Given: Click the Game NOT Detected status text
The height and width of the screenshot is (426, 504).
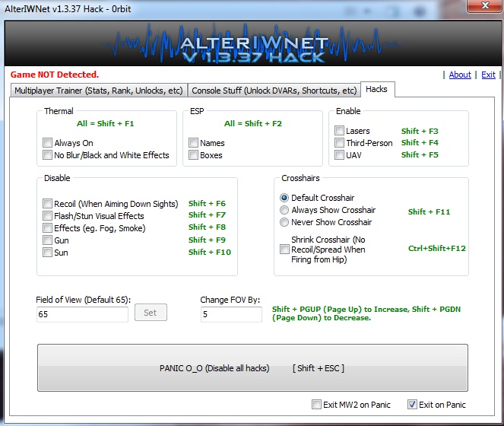Looking at the screenshot, I should click(x=54, y=75).
